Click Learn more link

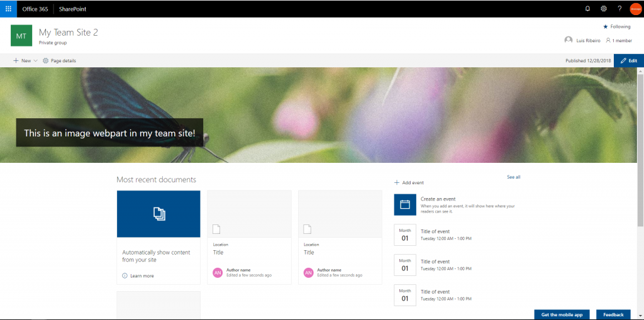(x=142, y=276)
